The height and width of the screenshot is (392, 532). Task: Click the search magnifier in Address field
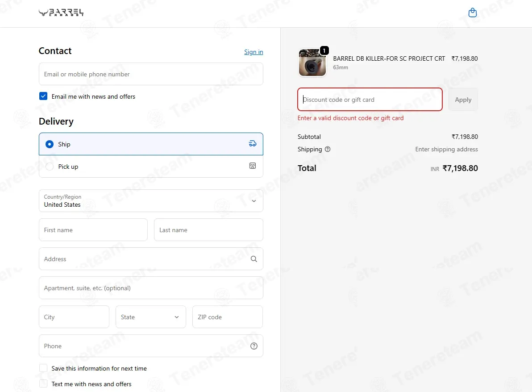coord(254,259)
